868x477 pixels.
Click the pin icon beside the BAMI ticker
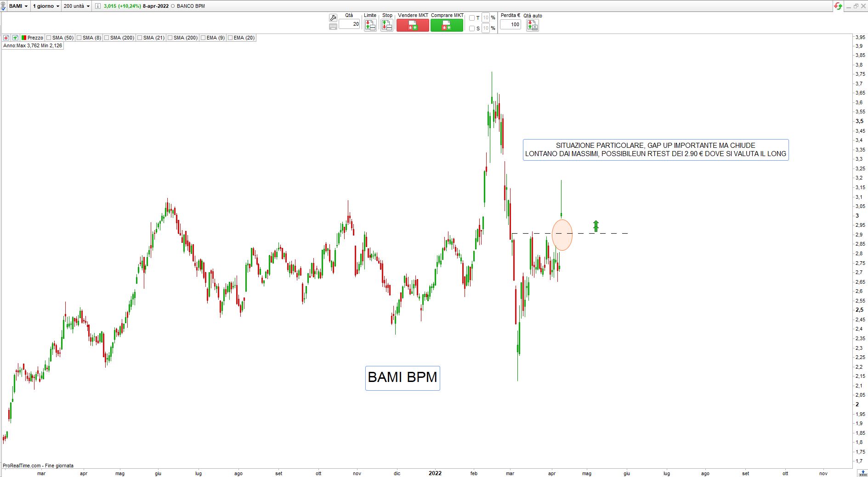(x=4, y=6)
